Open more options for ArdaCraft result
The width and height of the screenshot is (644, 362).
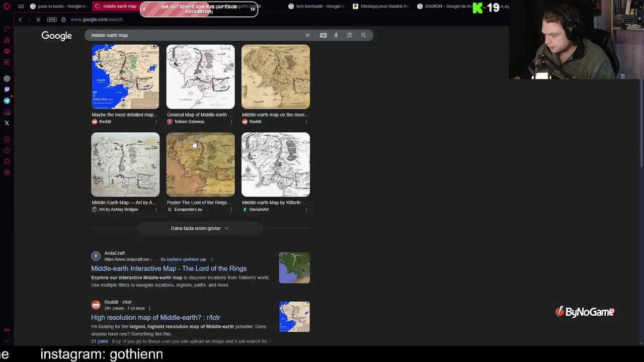click(212, 259)
